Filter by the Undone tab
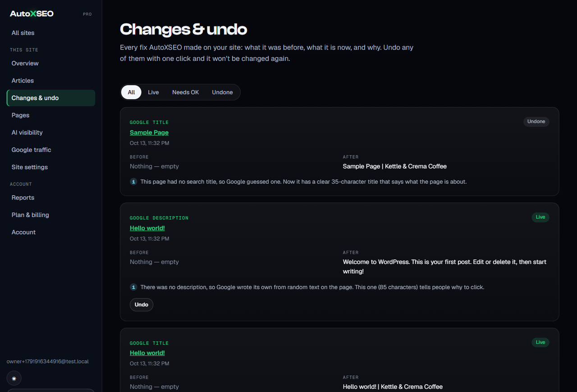 222,92
